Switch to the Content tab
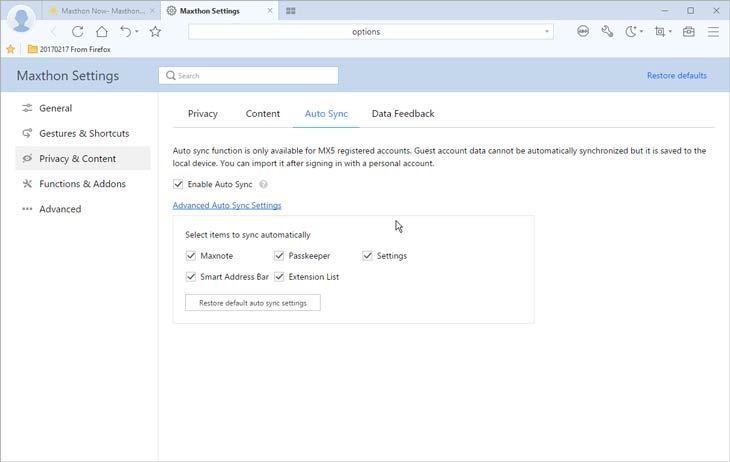Image resolution: width=730 pixels, height=462 pixels. pos(263,114)
